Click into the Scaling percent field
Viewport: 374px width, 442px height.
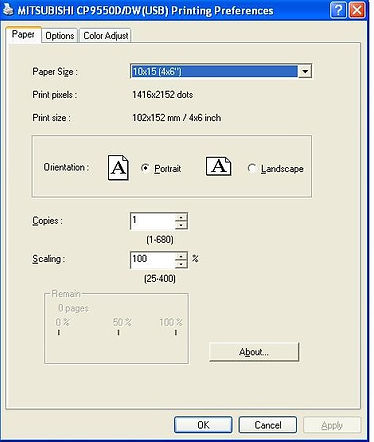(153, 260)
